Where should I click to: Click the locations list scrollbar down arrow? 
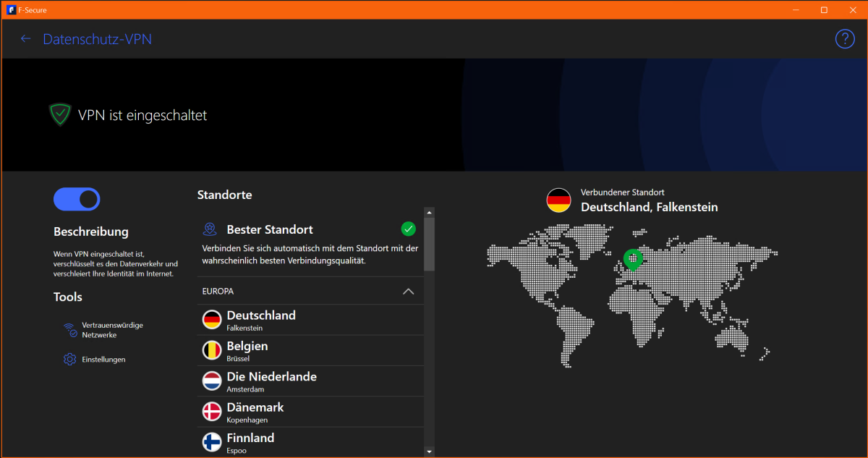(430, 451)
